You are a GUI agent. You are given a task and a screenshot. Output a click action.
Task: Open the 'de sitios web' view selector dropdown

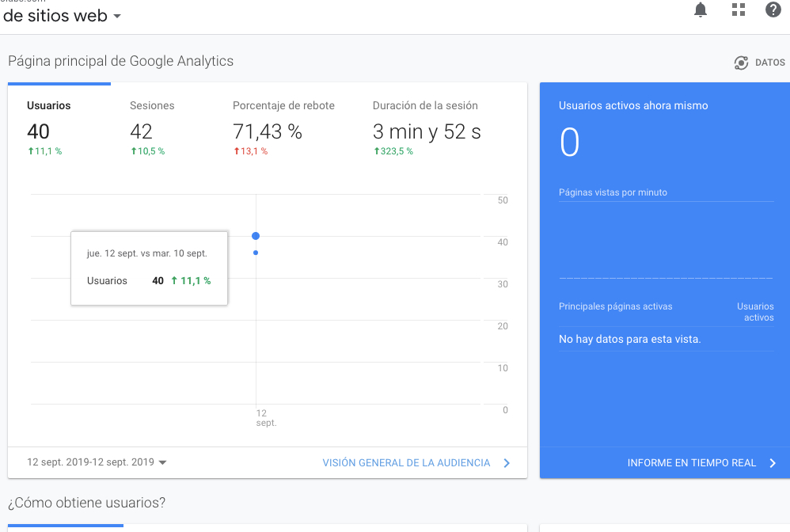tap(62, 16)
